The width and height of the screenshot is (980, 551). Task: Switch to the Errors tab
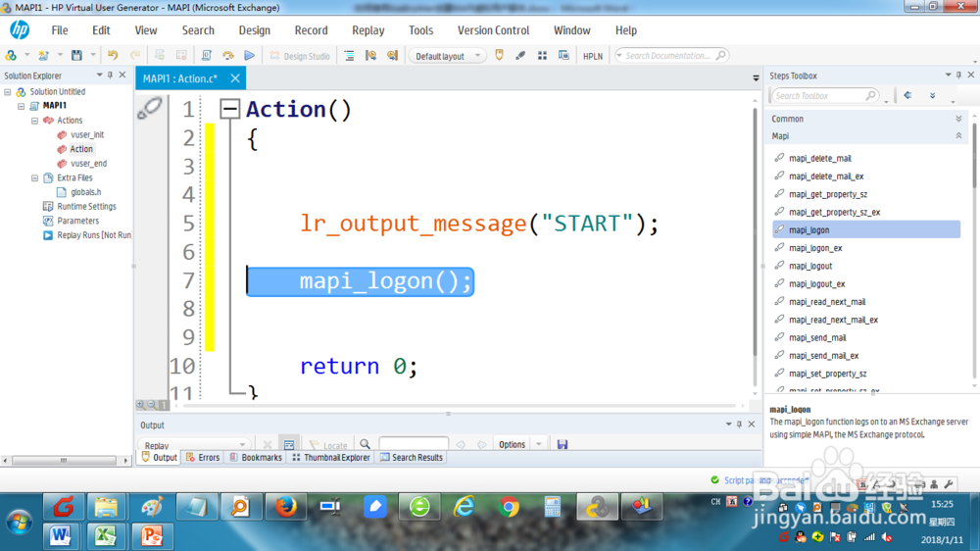203,458
